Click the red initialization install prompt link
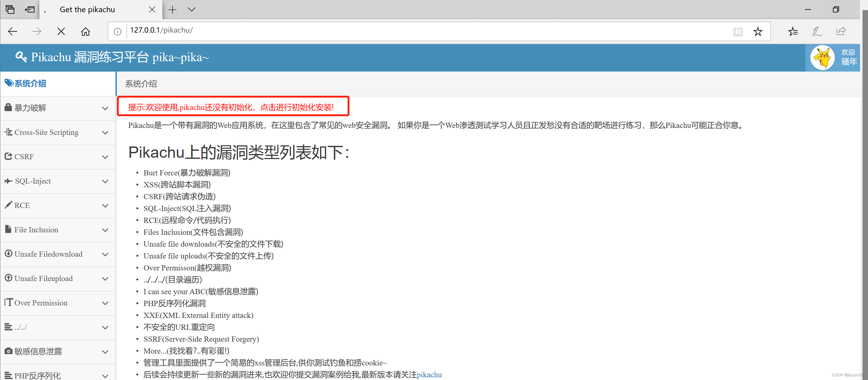Image resolution: width=868 pixels, height=380 pixels. pyautogui.click(x=231, y=107)
